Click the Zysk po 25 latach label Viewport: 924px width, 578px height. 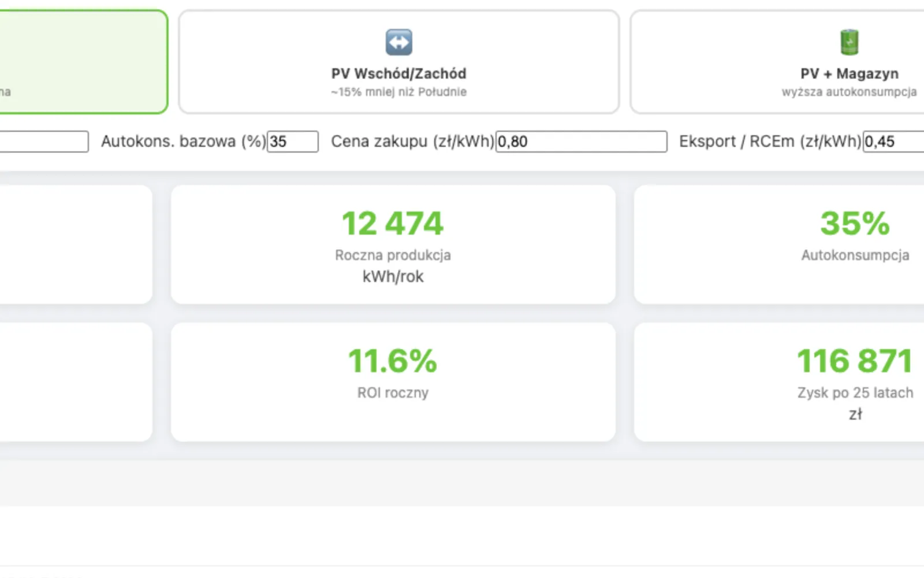[855, 392]
